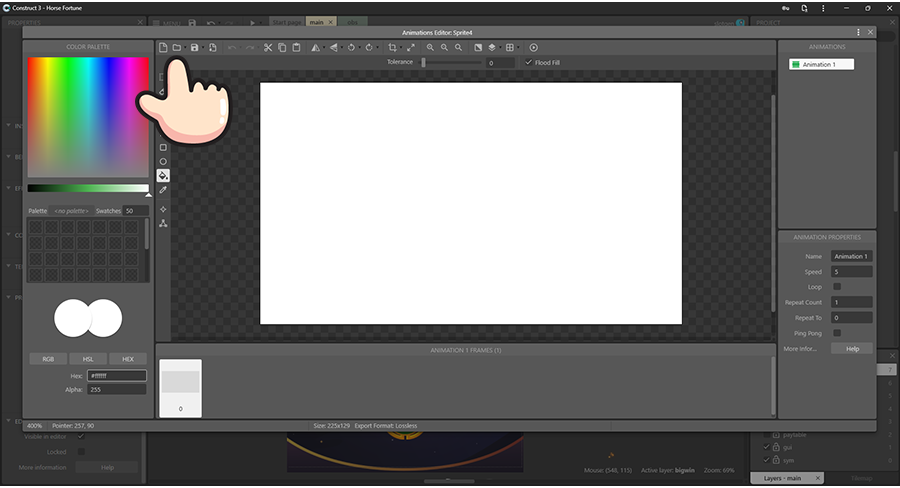Turn on the Ping Pong checkbox
Viewport: 900px width, 488px height.
pyautogui.click(x=837, y=333)
